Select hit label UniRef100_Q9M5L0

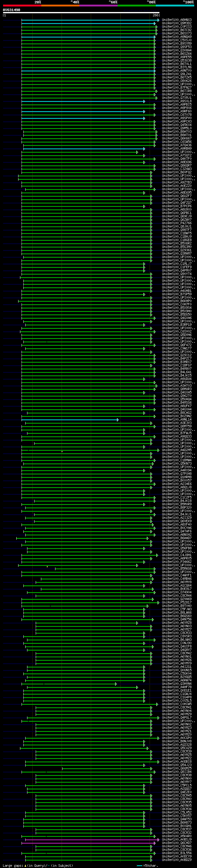tap(177, 128)
